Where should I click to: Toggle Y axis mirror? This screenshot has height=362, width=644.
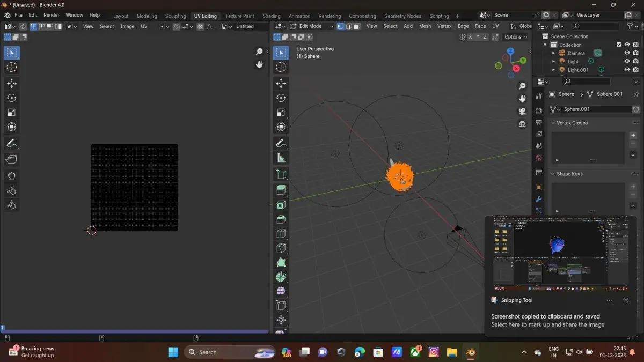[x=478, y=37]
